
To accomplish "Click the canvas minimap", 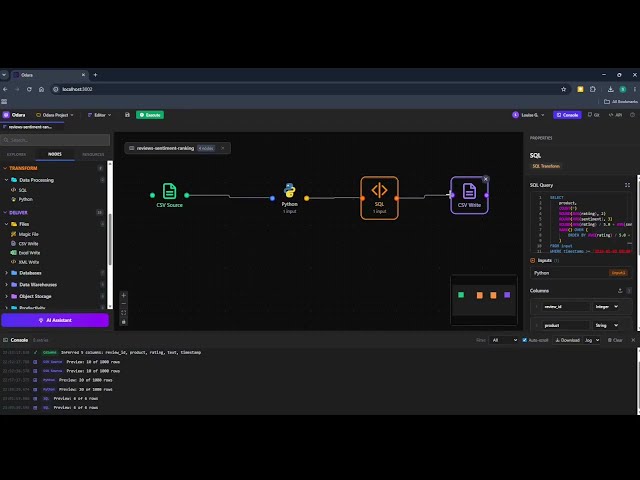I will [x=484, y=300].
